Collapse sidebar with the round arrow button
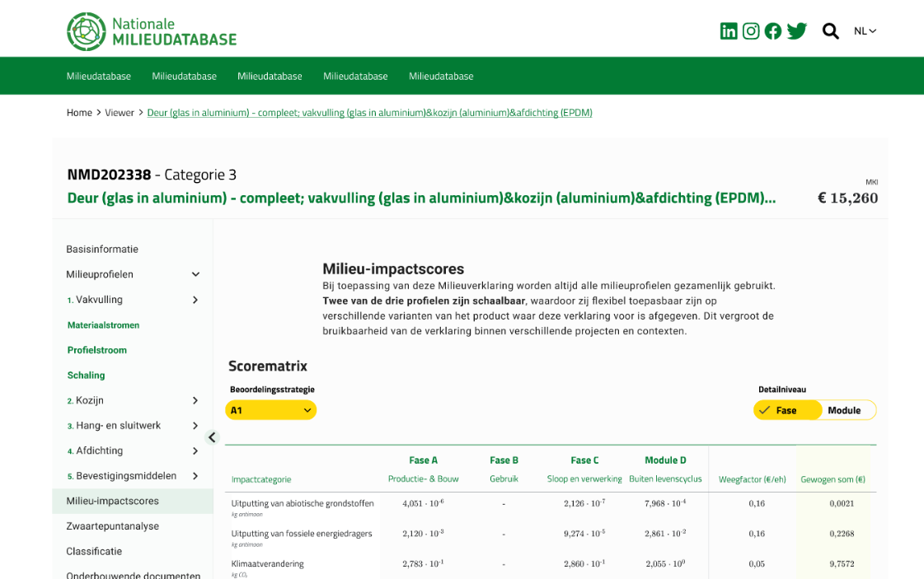 coord(212,437)
